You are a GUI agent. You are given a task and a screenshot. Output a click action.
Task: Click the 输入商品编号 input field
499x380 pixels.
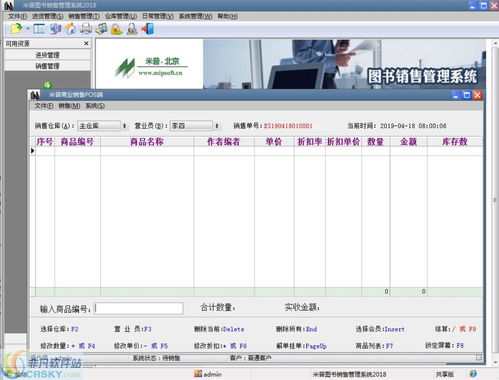pyautogui.click(x=139, y=308)
